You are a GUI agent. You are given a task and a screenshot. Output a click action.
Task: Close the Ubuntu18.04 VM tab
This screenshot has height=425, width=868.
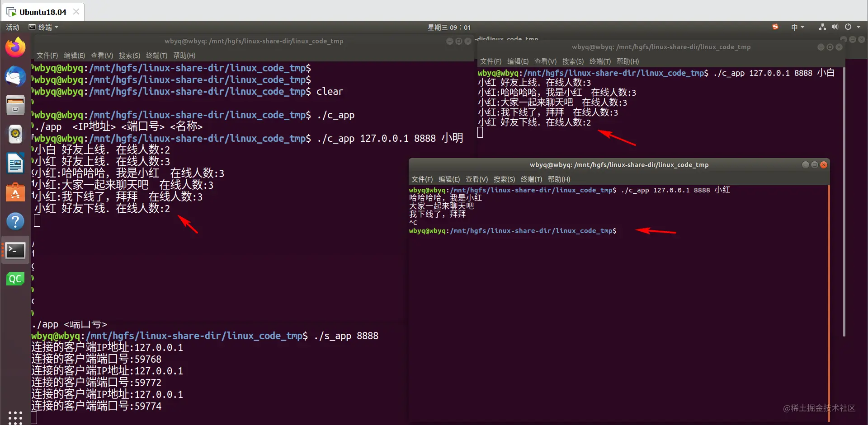tap(76, 12)
